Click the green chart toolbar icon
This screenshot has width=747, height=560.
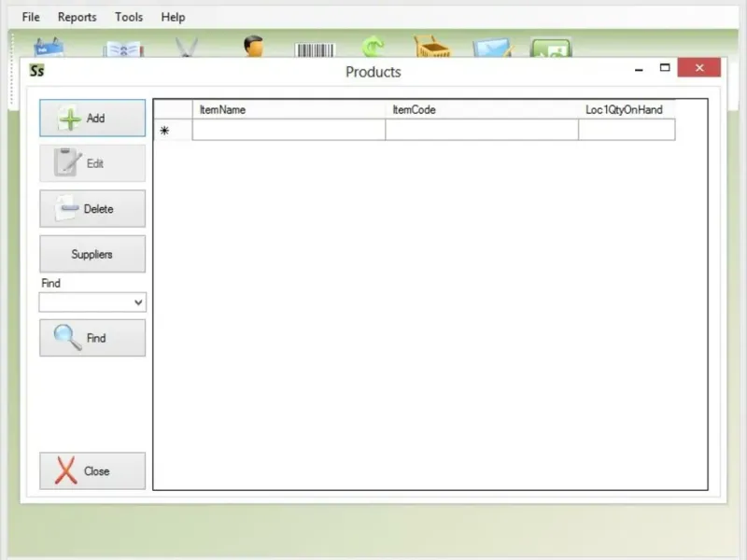click(x=551, y=48)
